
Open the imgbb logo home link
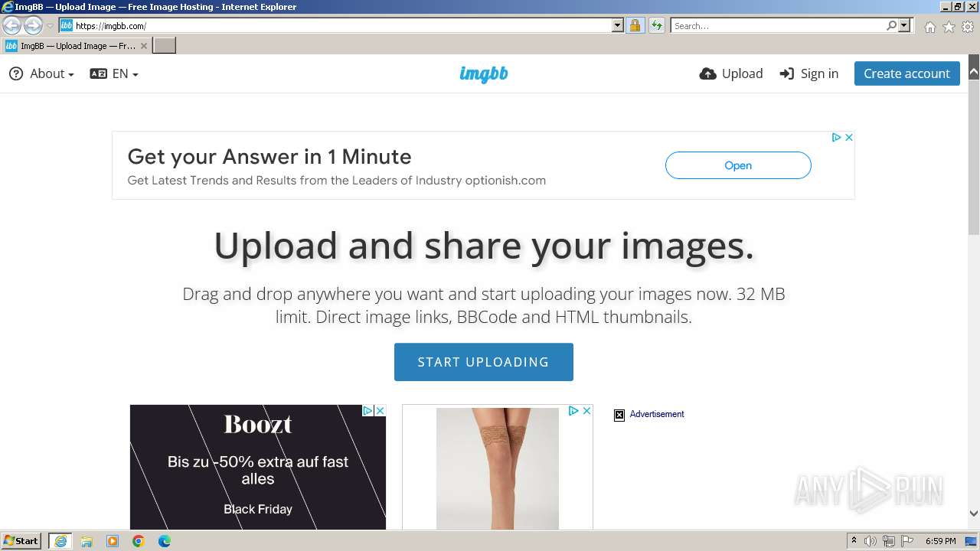coord(484,73)
